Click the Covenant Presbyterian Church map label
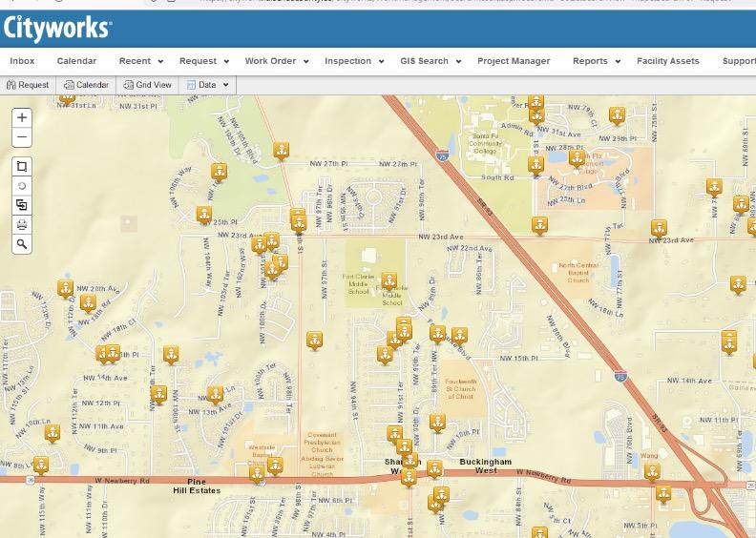The image size is (756, 538). (x=322, y=443)
